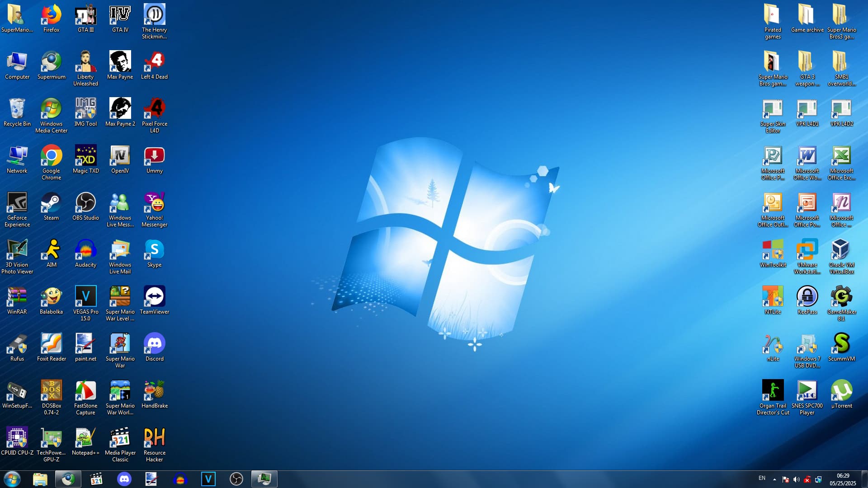Select the paint.net desktop shortcut

coord(85,347)
